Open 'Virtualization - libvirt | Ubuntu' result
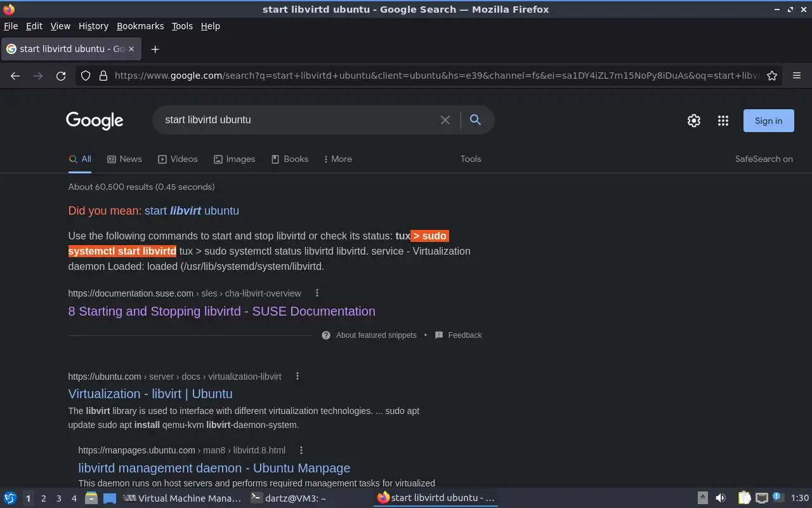The width and height of the screenshot is (812, 508). [x=150, y=394]
